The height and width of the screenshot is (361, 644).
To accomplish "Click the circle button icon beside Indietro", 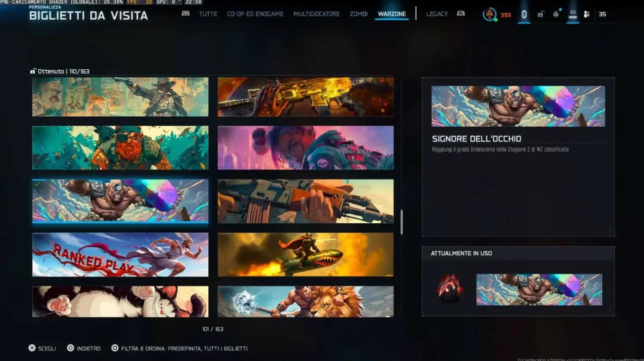I will point(70,348).
